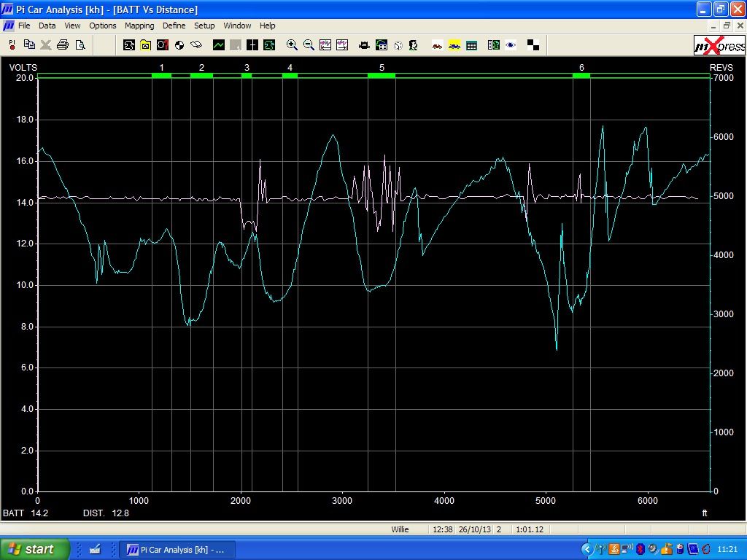Zoom out with the magnifier minus icon

pos(309,44)
